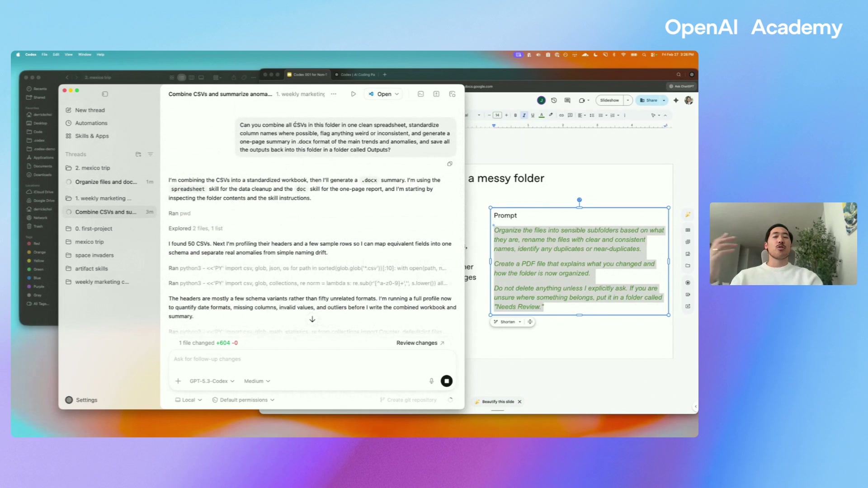This screenshot has height=488, width=868.
Task: Toggle the Codex sidebar panel icon
Action: coord(105,94)
